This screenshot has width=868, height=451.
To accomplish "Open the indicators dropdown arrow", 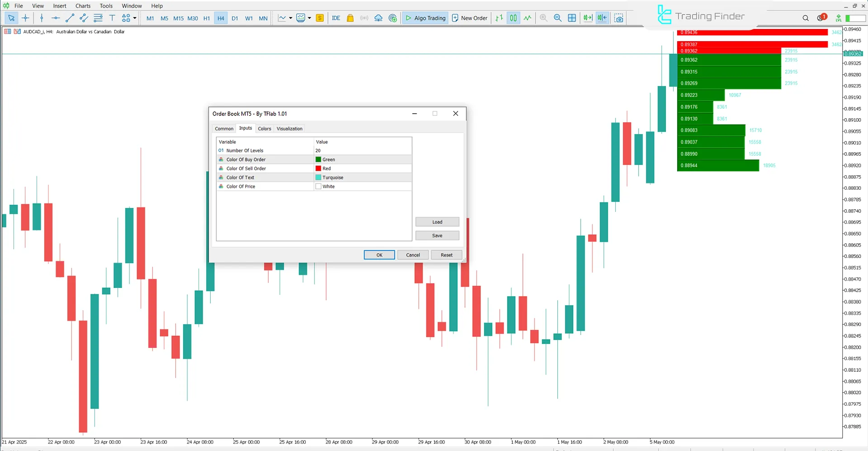I will click(x=290, y=18).
